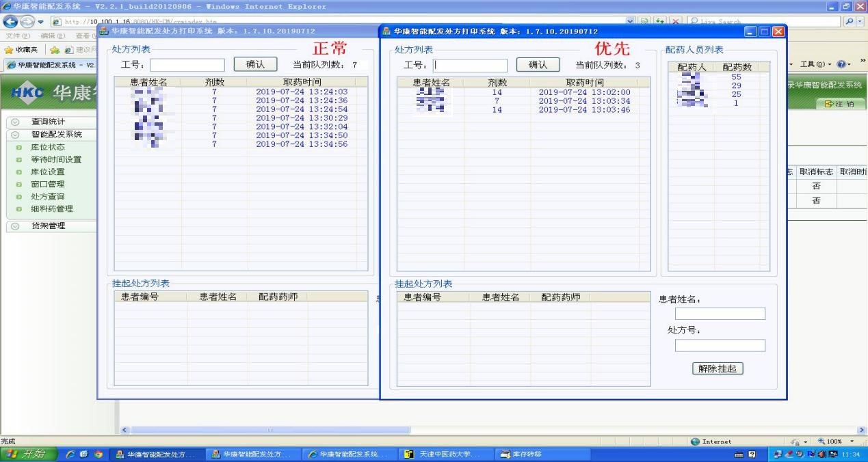Open the Favorites star (收藏夹)
Viewport: 868px width, 462px height.
click(21, 50)
